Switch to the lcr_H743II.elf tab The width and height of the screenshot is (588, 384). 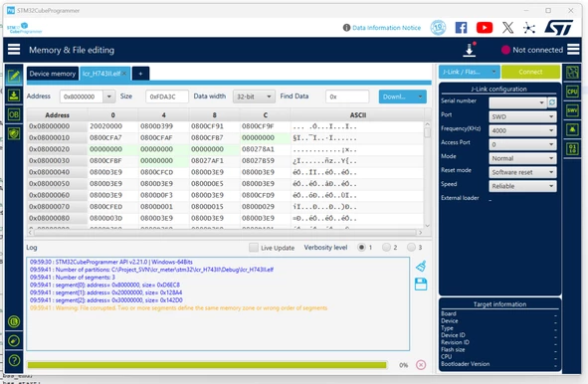click(x=101, y=74)
